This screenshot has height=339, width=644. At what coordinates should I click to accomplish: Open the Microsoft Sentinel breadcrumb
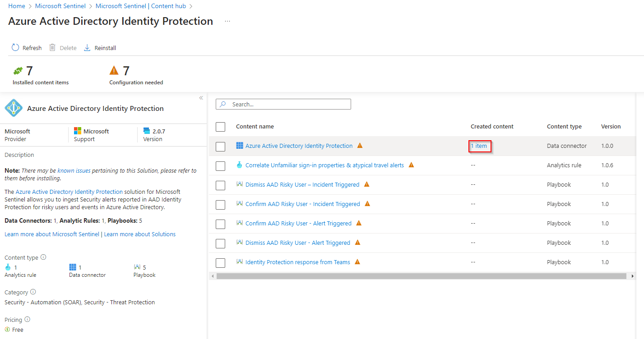60,6
